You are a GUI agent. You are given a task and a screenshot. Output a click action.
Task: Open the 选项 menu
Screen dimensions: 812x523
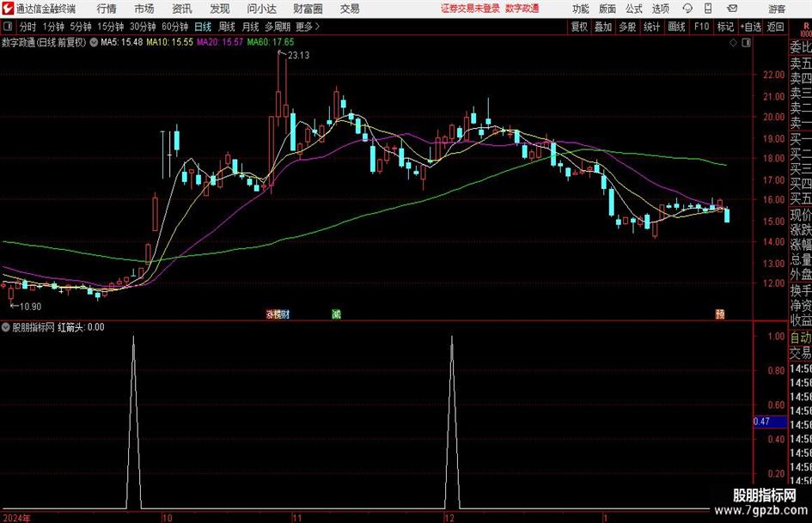click(x=660, y=9)
